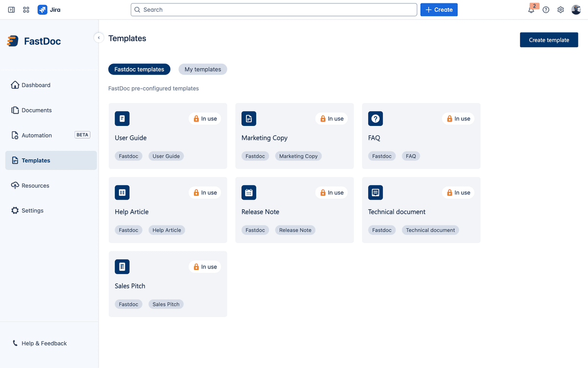
Task: Open the Marketing Copy document icon
Action: pos(248,118)
